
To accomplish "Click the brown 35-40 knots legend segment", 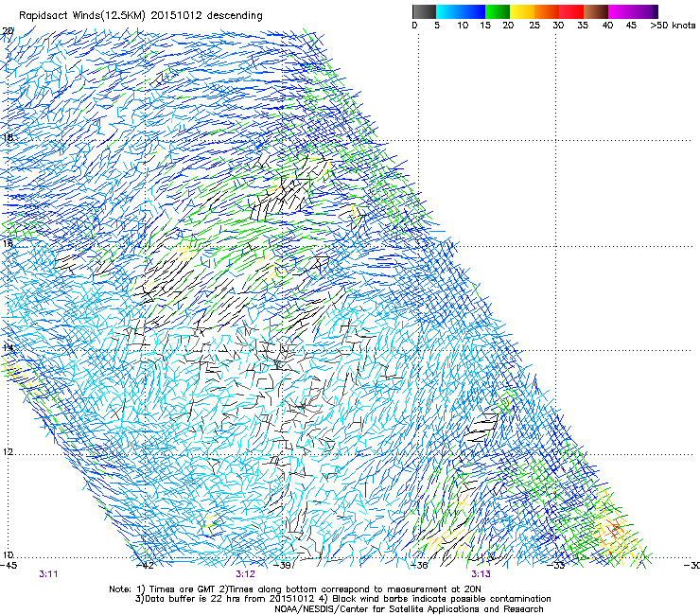I will (x=596, y=11).
